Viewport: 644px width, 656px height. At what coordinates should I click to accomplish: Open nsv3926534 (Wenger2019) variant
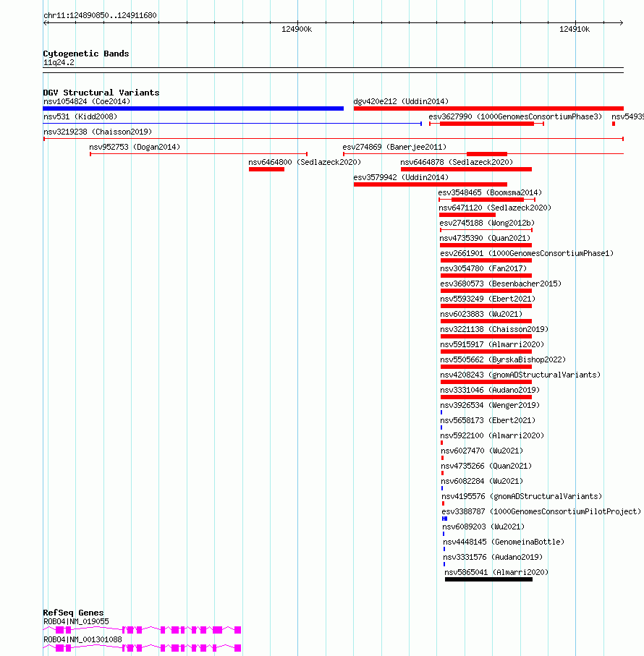490,405
